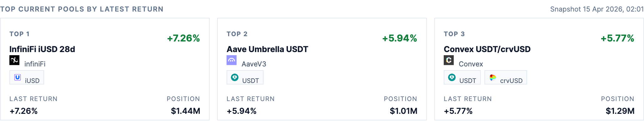This screenshot has height=121, width=644.
Task: Click the $1.29M position value
Action: (620, 111)
